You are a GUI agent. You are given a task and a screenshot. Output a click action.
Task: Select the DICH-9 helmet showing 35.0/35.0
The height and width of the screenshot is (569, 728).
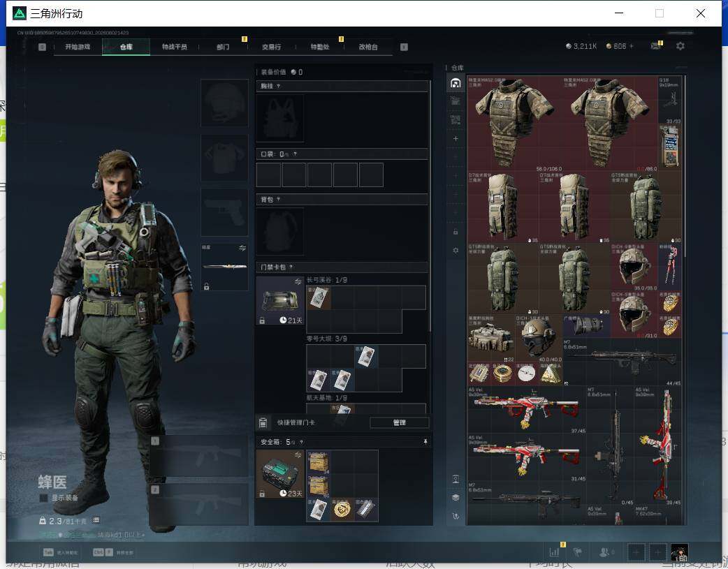pyautogui.click(x=634, y=267)
